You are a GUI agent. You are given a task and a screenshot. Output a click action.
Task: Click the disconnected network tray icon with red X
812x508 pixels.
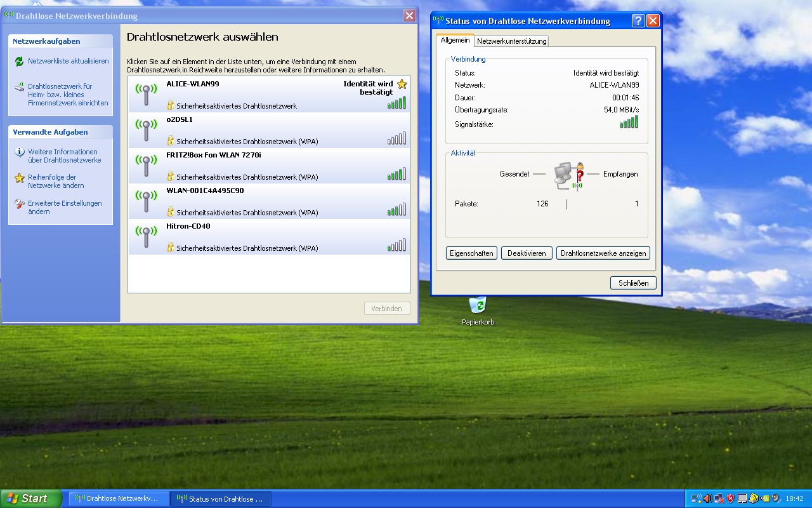click(719, 498)
